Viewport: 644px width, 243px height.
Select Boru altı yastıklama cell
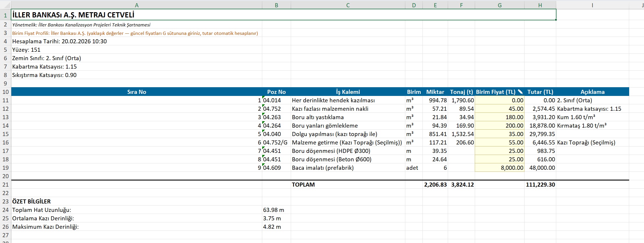click(348, 117)
